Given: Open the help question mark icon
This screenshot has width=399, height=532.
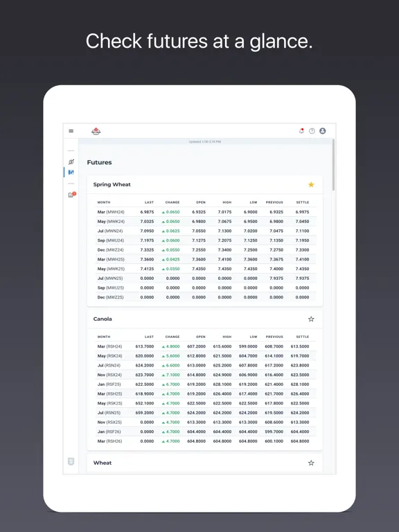Looking at the screenshot, I should 312,131.
